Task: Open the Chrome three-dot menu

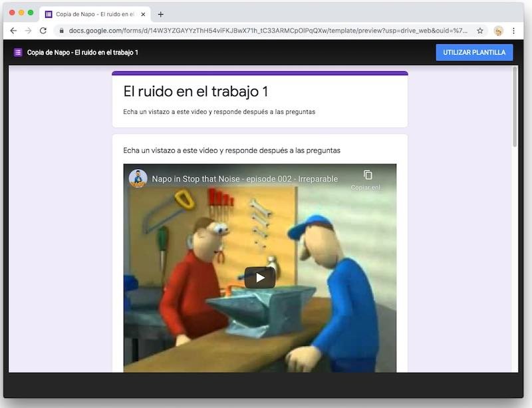Action: 513,31
